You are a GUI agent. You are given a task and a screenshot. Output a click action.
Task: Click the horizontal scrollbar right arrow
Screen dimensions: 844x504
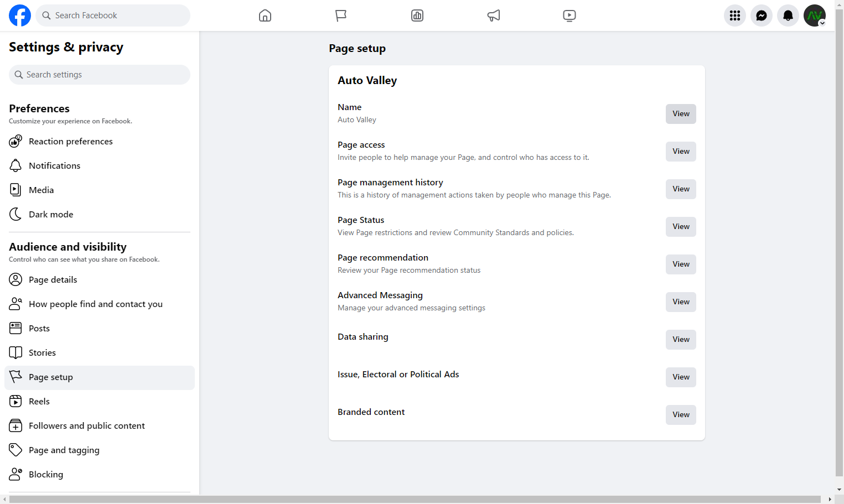pos(830,500)
